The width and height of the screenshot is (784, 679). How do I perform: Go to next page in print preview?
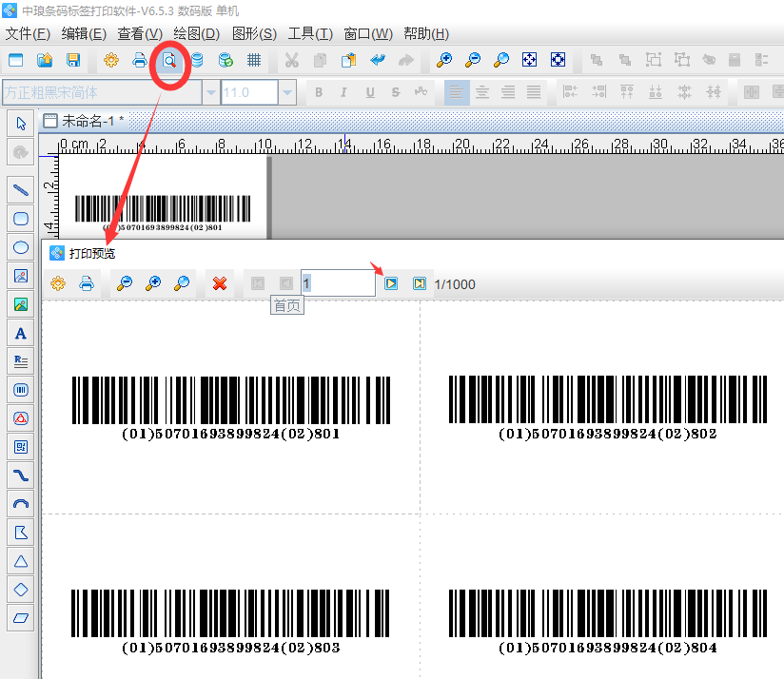[x=391, y=283]
